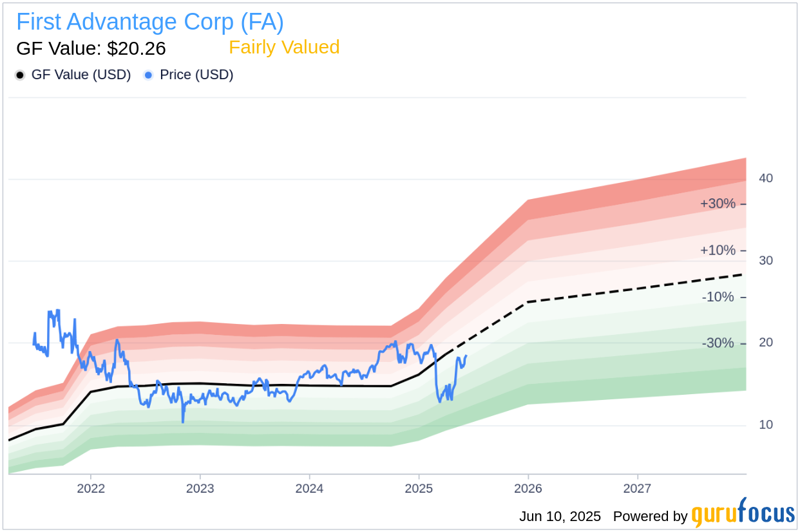This screenshot has width=800, height=532.
Task: Click the +30% band label
Action: 718,204
